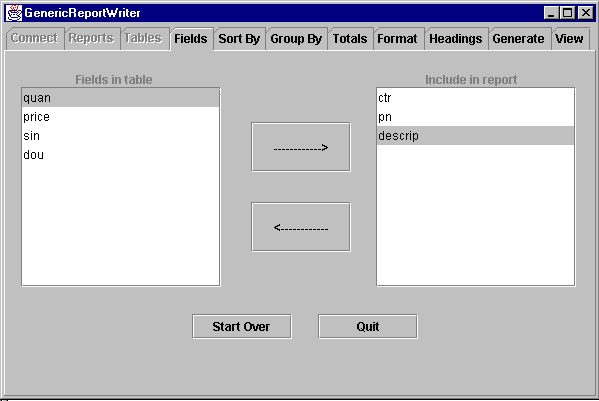
Task: Select price in the fields list
Action: coord(121,116)
